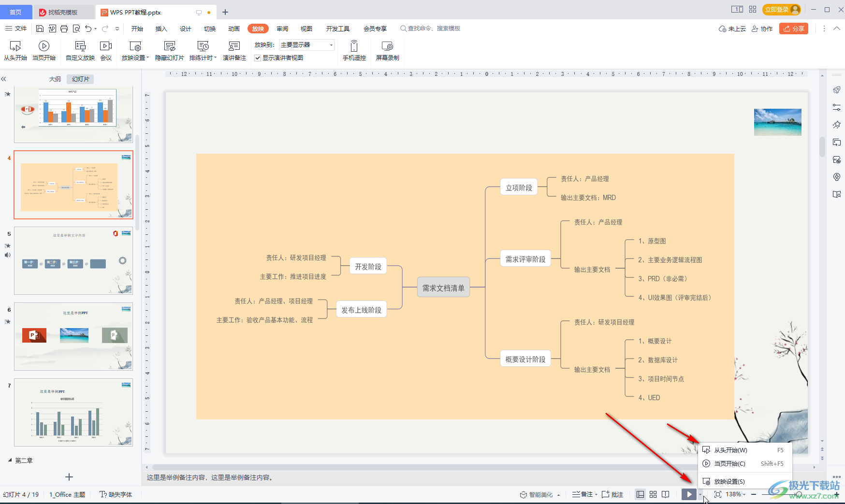The height and width of the screenshot is (504, 845).
Task: Click 协作 collaborate button
Action: (x=762, y=29)
